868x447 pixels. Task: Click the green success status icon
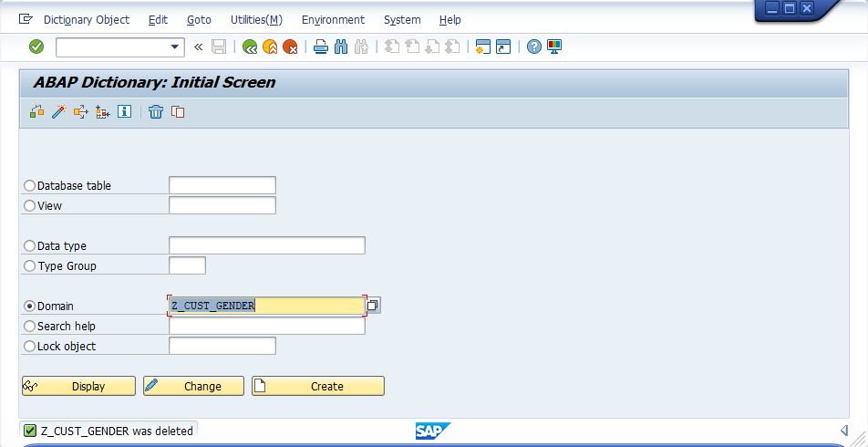pos(30,431)
